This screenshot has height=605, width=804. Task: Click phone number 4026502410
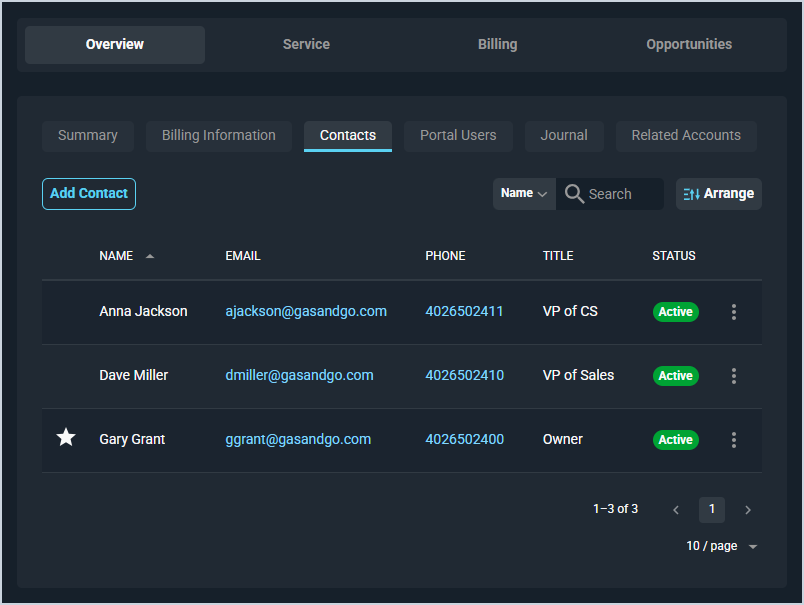[x=464, y=375]
